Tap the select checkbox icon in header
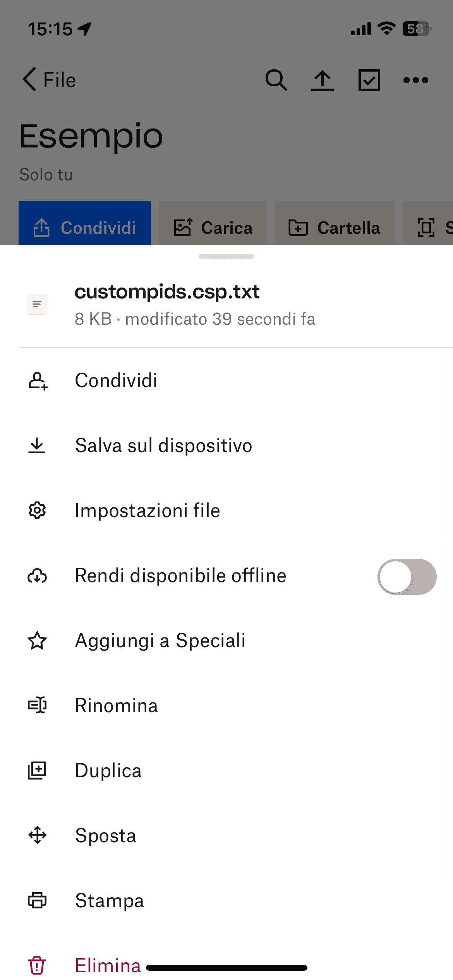 click(369, 80)
